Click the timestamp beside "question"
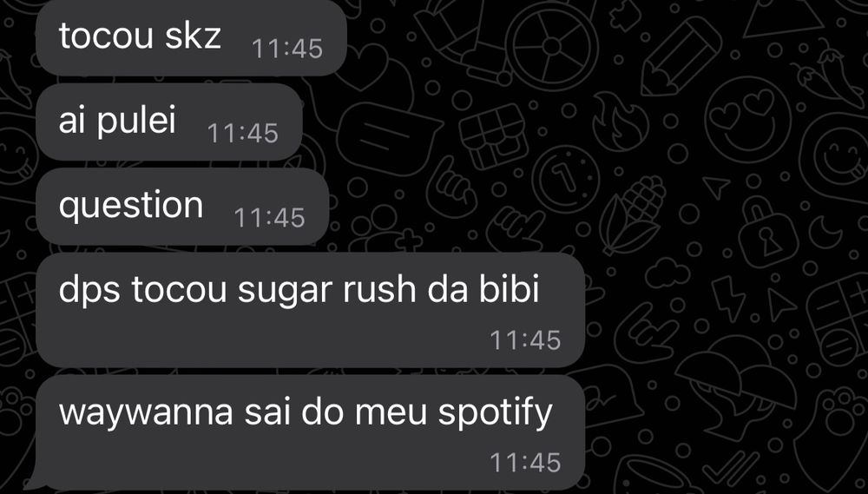 269,218
